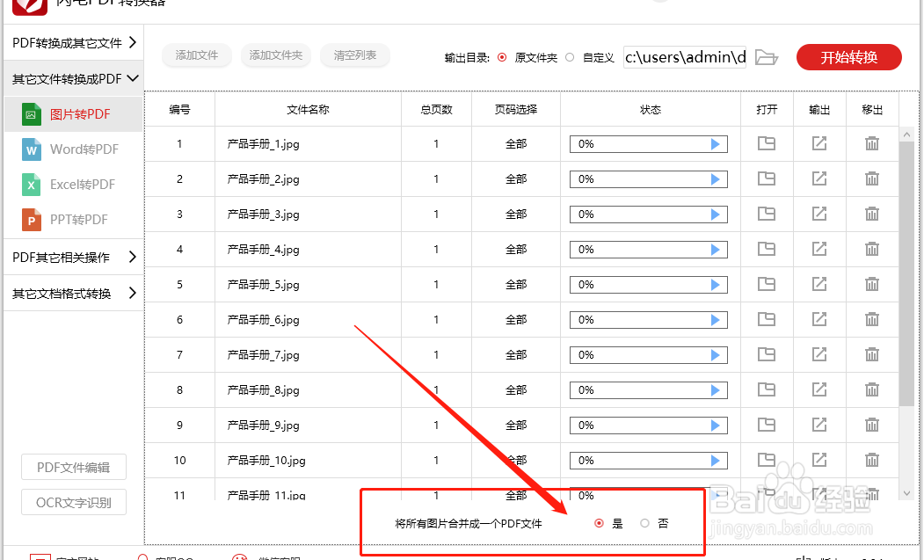Viewport: 924px width, 560px height.
Task: Open file 产品手册_2.jpg via folder icon
Action: [x=766, y=178]
